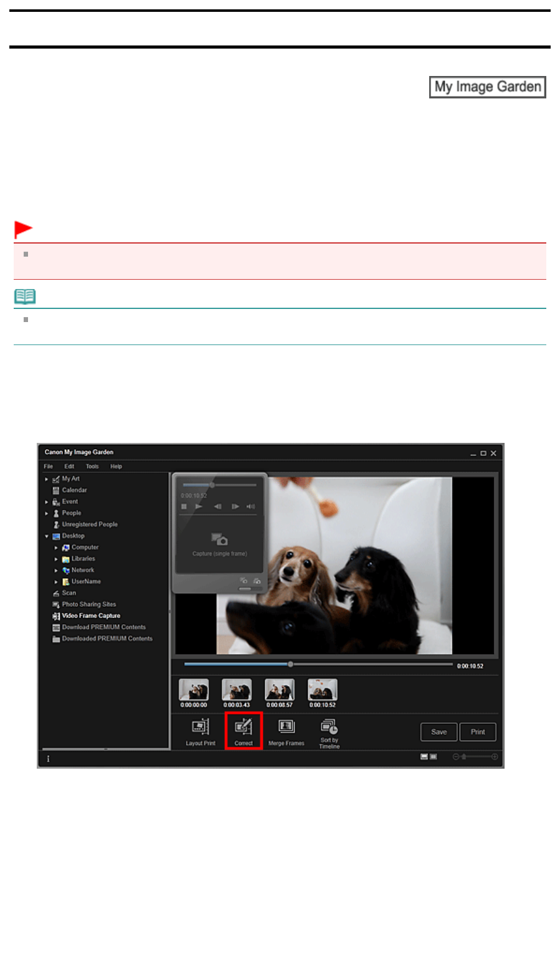Click the capture panel mini seek slider
The image size is (560, 978).
[x=212, y=485]
